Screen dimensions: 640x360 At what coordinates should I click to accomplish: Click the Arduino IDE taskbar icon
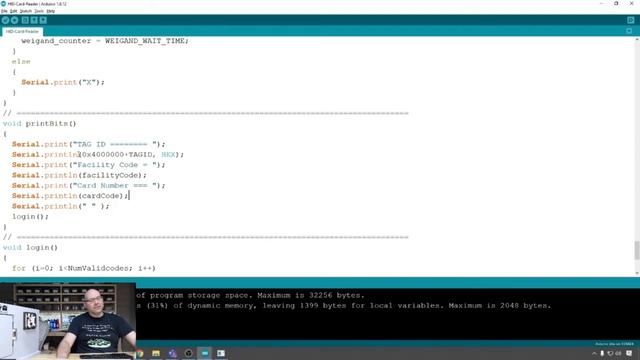(x=204, y=353)
